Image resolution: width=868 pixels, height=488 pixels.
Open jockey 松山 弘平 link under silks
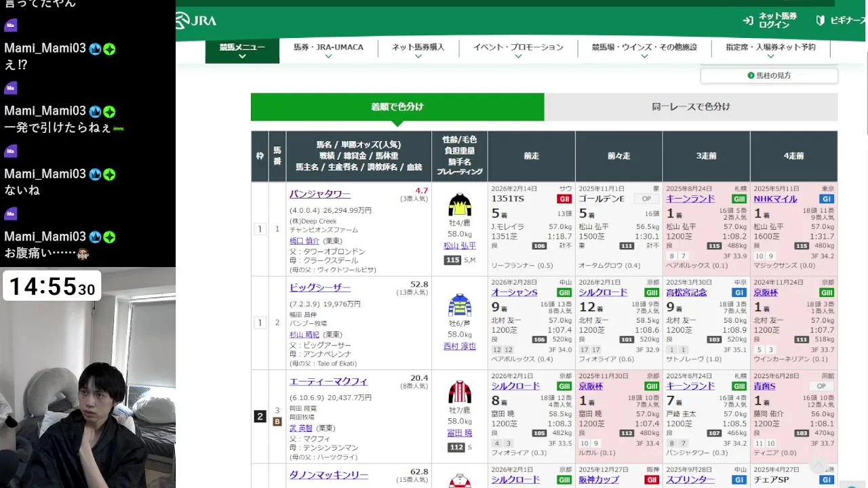(460, 246)
